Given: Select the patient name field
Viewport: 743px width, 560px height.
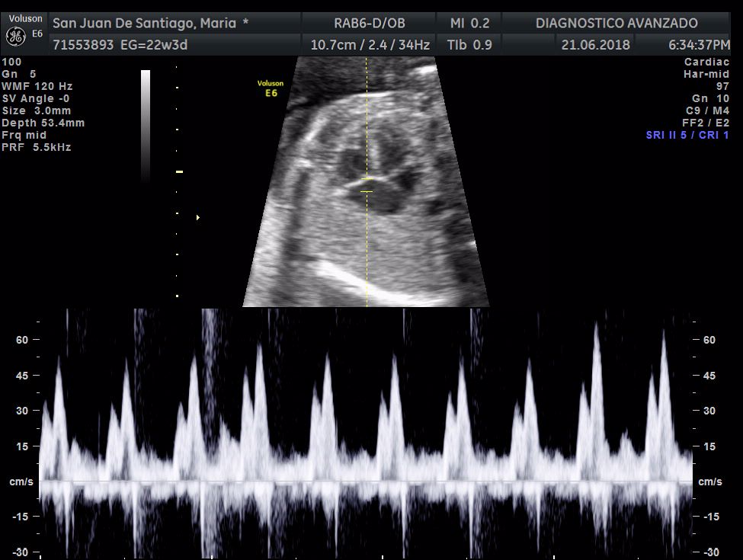Looking at the screenshot, I should coord(150,23).
